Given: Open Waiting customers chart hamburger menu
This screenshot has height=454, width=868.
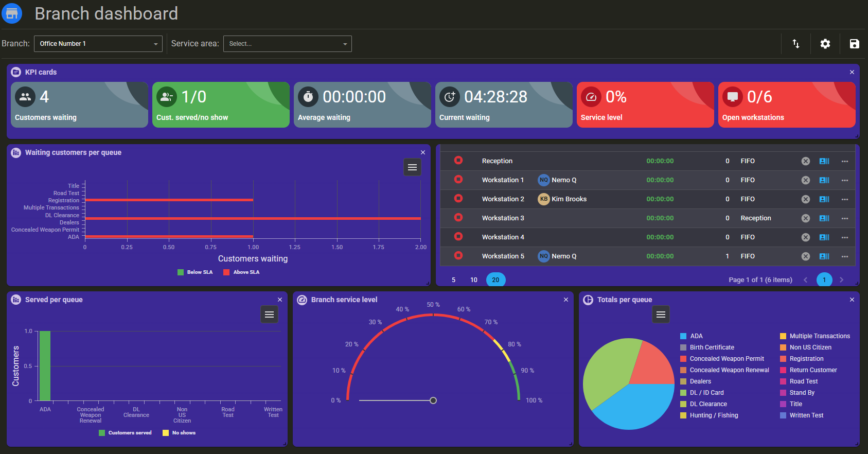Looking at the screenshot, I should 412,167.
